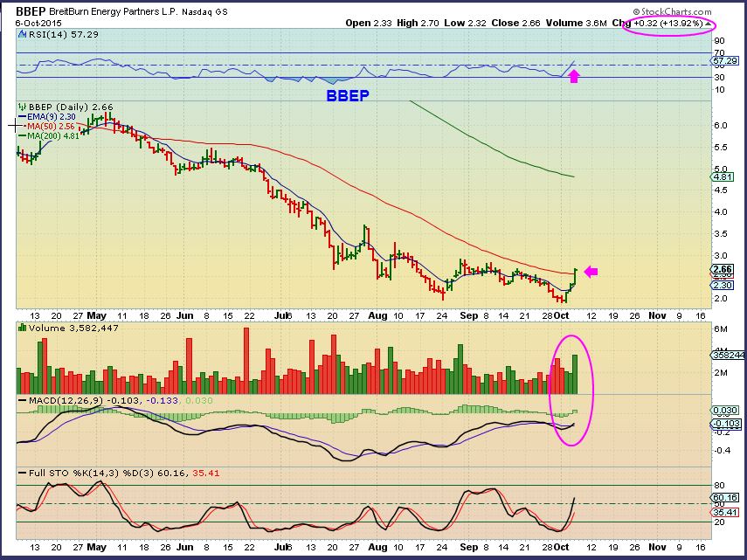The height and width of the screenshot is (560, 747).
Task: Click the 2.66 last price tag on the right axis
Action: point(723,269)
